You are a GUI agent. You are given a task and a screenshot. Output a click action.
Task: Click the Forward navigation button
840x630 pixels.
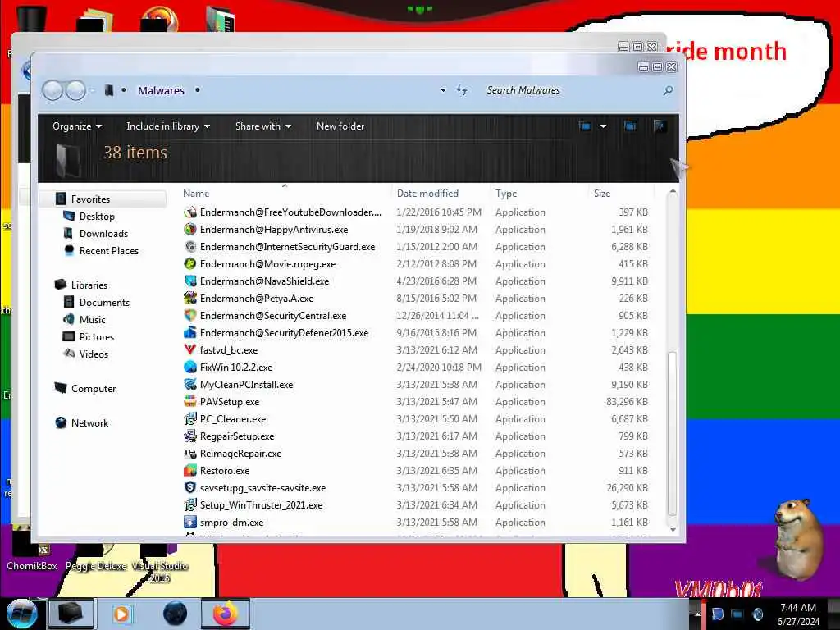click(x=75, y=90)
